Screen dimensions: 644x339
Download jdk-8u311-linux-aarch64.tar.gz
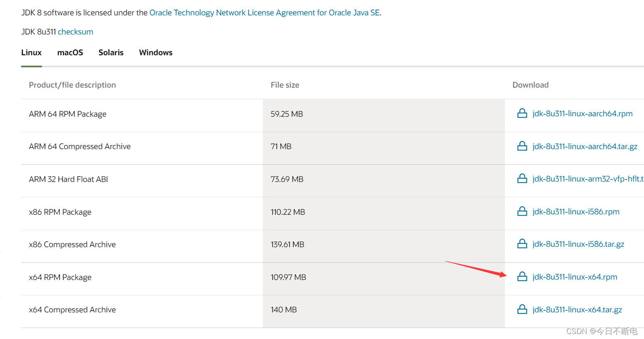585,146
